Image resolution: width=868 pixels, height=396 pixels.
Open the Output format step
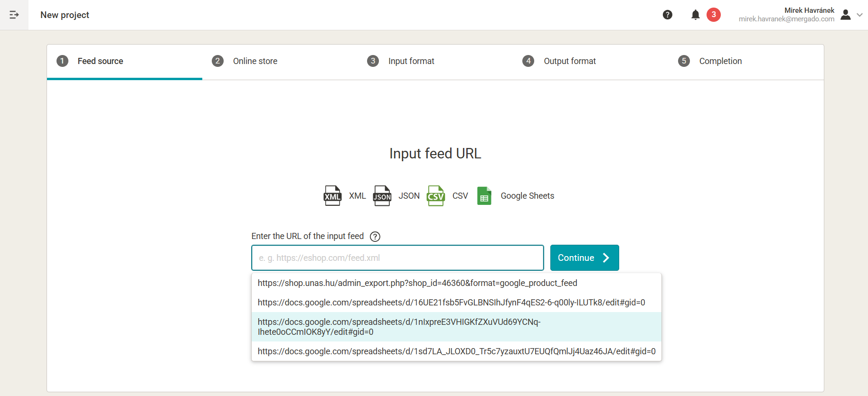569,61
